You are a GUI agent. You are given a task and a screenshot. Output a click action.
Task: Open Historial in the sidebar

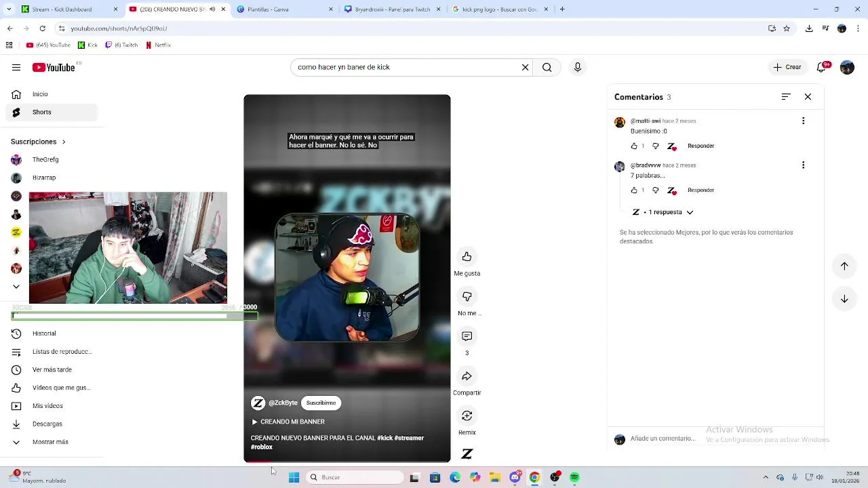point(52,333)
